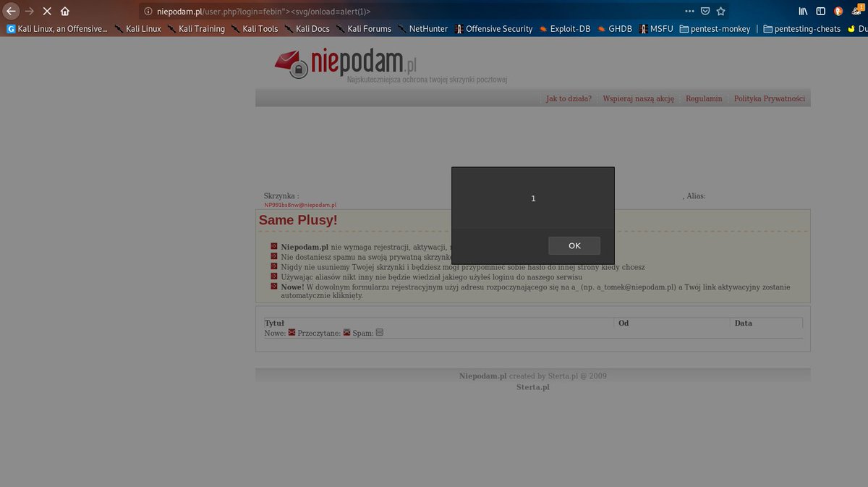Open Kali Linux, an Offensive bookmark
868x487 pixels.
(x=56, y=29)
